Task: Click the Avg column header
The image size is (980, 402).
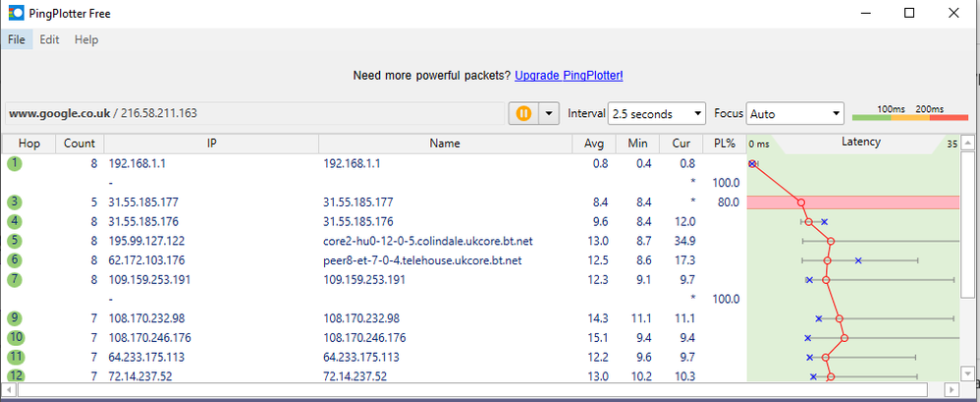Action: (592, 144)
